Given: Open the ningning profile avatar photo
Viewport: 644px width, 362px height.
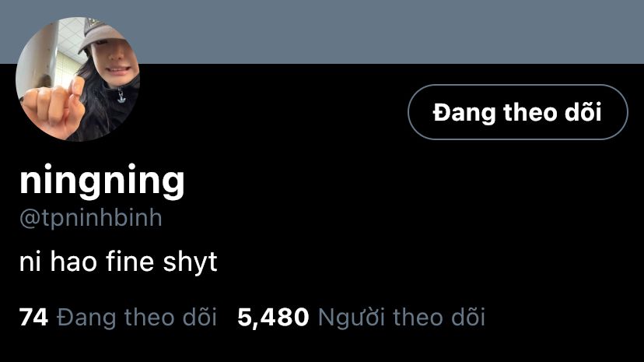Looking at the screenshot, I should click(78, 79).
